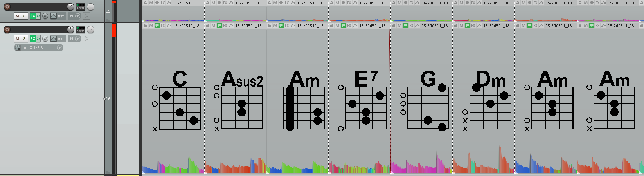Invert phase on track 16
The height and width of the screenshot is (176, 644).
tap(45, 39)
